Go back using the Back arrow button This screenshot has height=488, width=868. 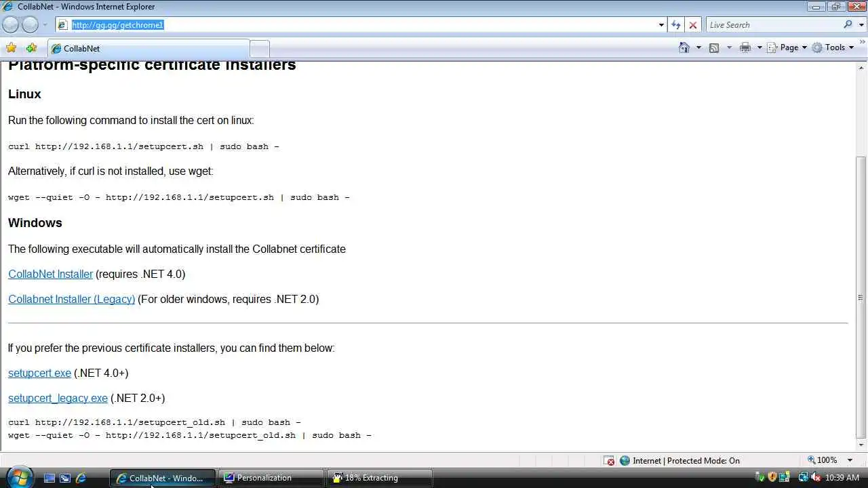coord(11,25)
